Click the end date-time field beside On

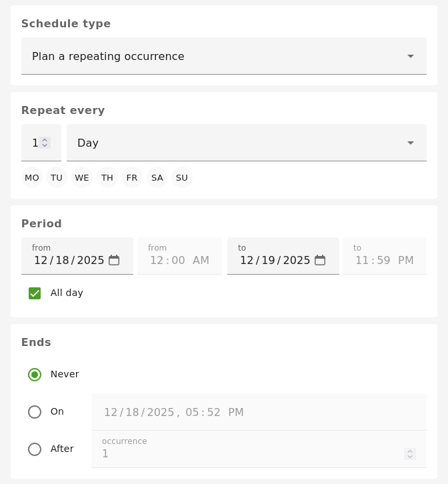point(259,412)
